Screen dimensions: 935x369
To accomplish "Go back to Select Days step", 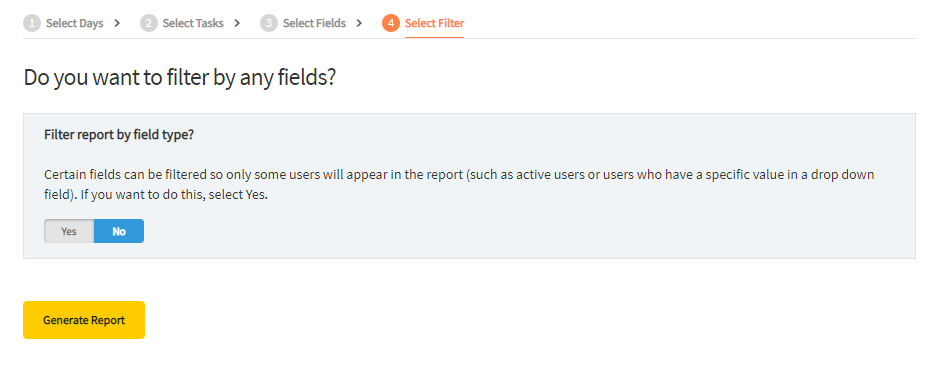I will [75, 23].
